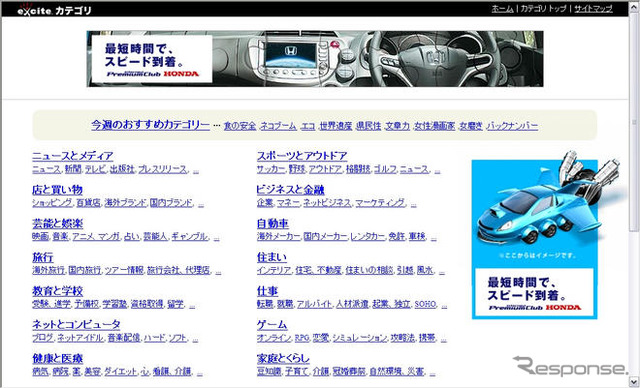Open ツアー情報 subcategory
Screen dimensions: 640x388
point(124,270)
